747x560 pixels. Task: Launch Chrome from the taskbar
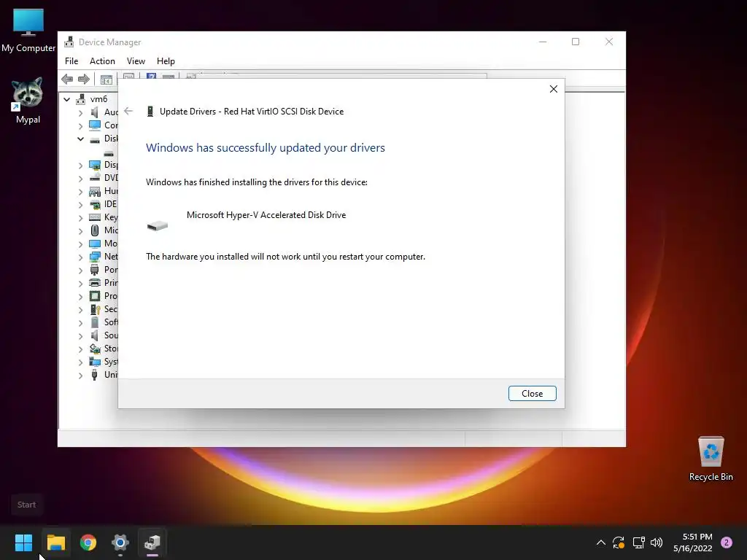(x=88, y=542)
